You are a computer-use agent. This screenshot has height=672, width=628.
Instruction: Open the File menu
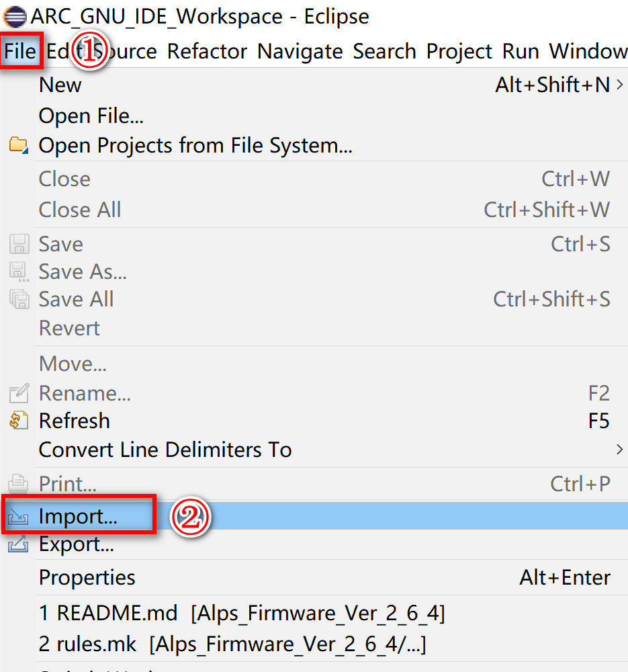point(20,51)
